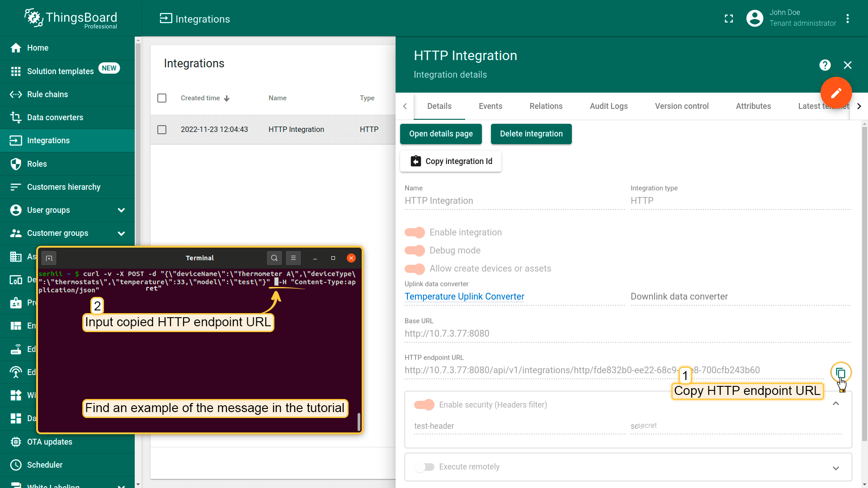Expand the User groups menu

(121, 210)
